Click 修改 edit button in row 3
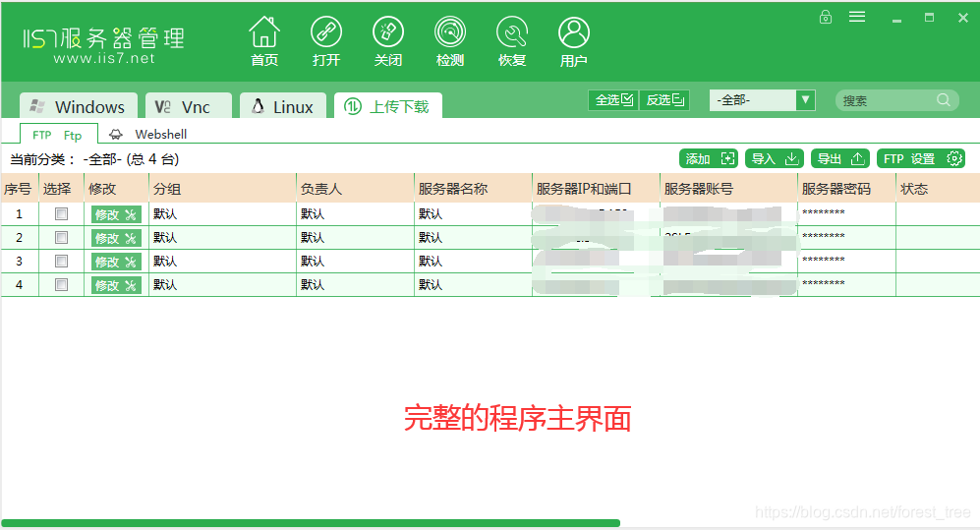The image size is (980, 530). pos(116,262)
